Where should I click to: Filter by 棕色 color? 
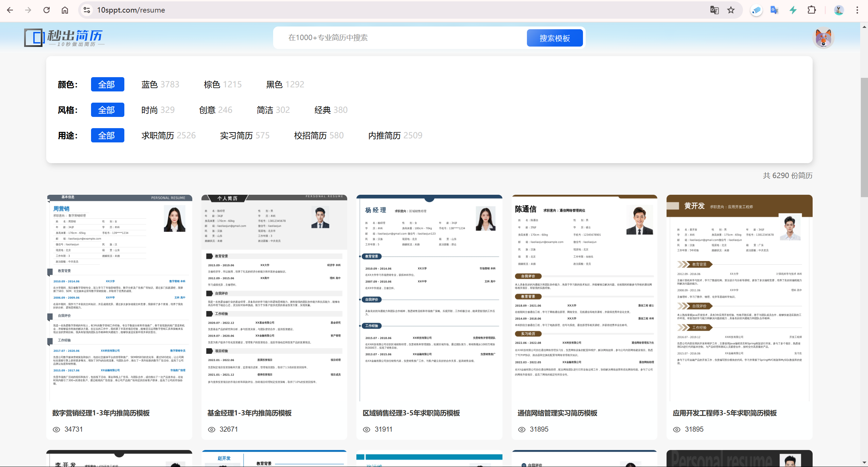pyautogui.click(x=223, y=84)
